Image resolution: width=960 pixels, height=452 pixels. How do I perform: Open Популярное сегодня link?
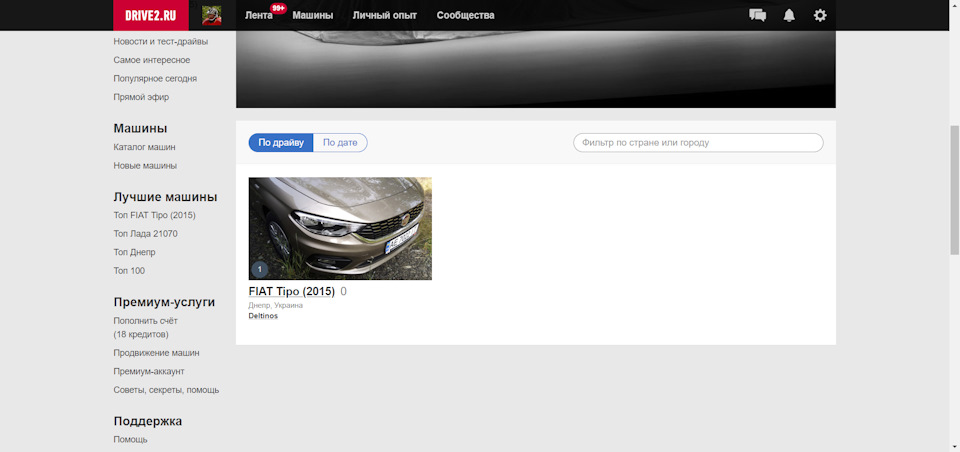(155, 78)
